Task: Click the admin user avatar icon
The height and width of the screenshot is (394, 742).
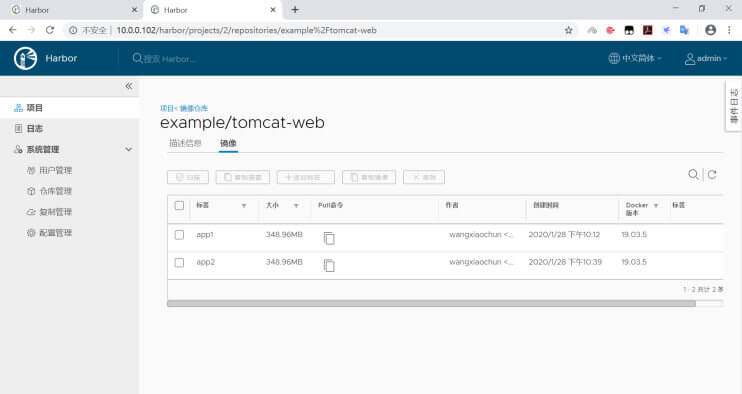Action: (690, 59)
